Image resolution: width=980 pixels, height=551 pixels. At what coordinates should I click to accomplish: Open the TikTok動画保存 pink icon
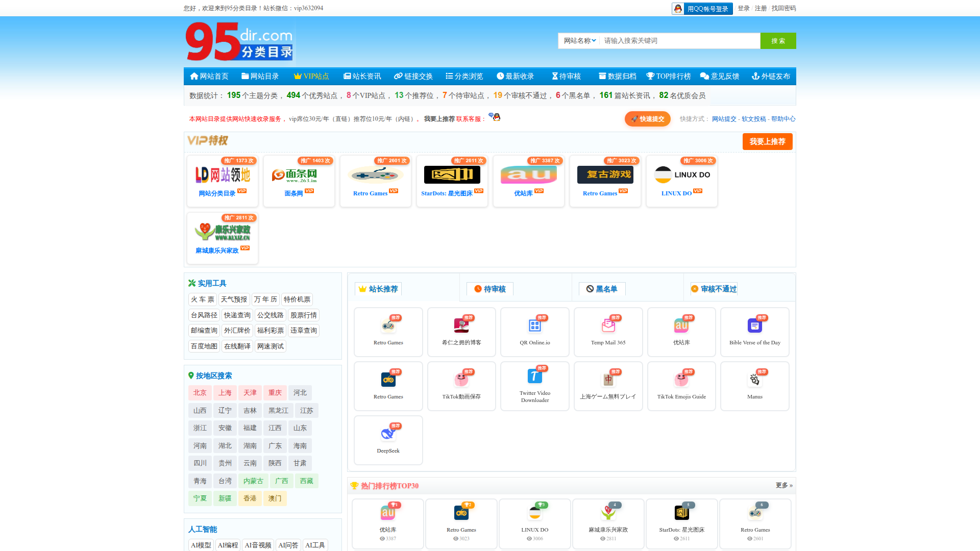(461, 380)
